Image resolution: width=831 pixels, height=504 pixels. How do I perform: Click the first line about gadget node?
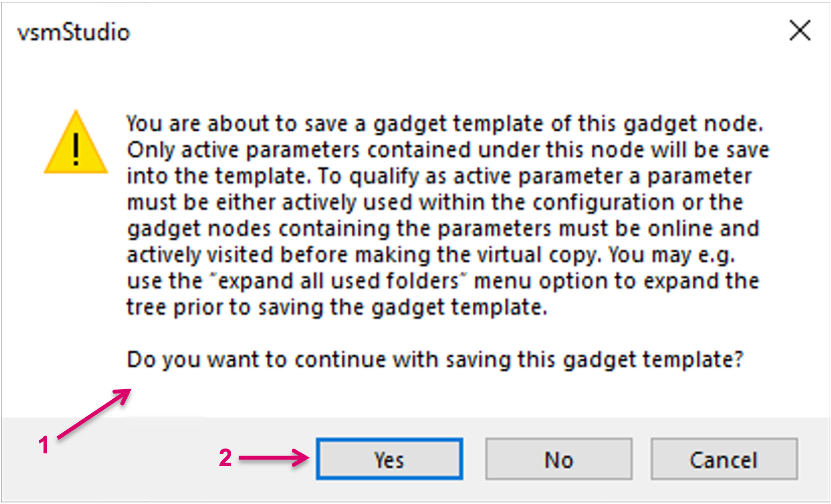[445, 124]
